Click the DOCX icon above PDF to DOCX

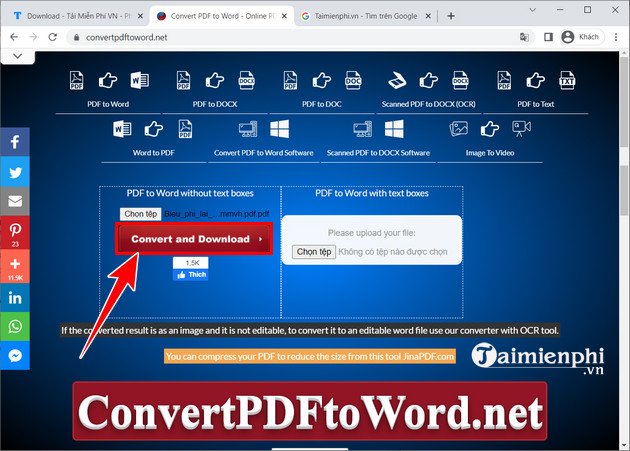[x=247, y=80]
